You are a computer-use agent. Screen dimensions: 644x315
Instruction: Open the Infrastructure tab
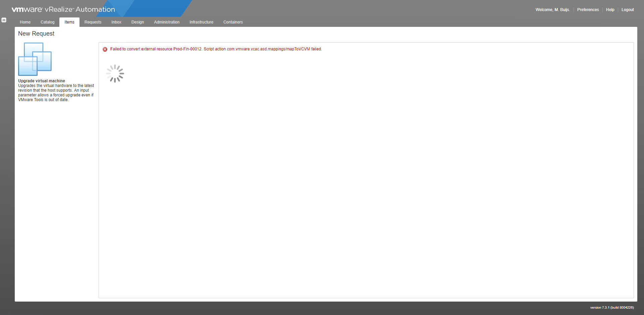[201, 22]
